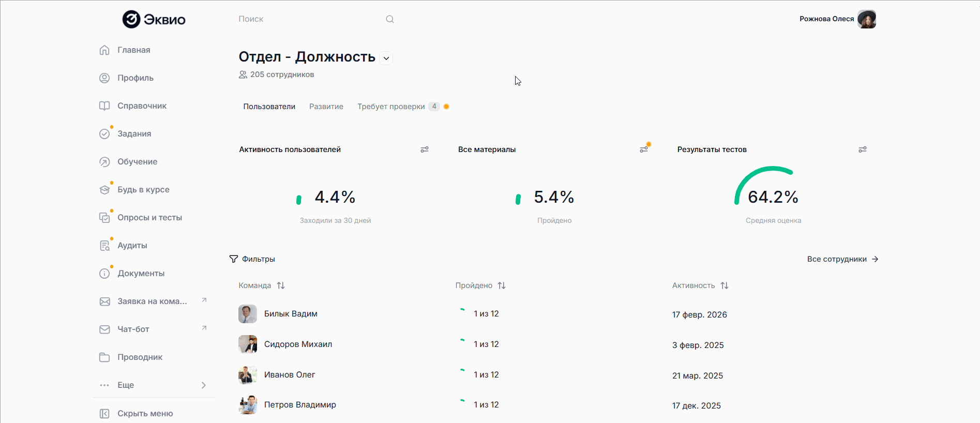This screenshot has height=423, width=980.
Task: Sort table by Команда column
Action: [281, 285]
